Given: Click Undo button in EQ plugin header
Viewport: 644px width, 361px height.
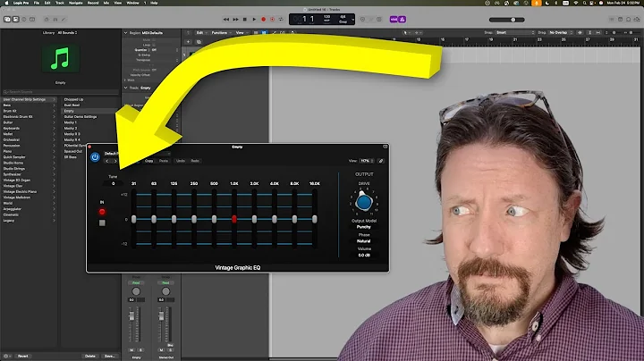Looking at the screenshot, I should pos(181,161).
